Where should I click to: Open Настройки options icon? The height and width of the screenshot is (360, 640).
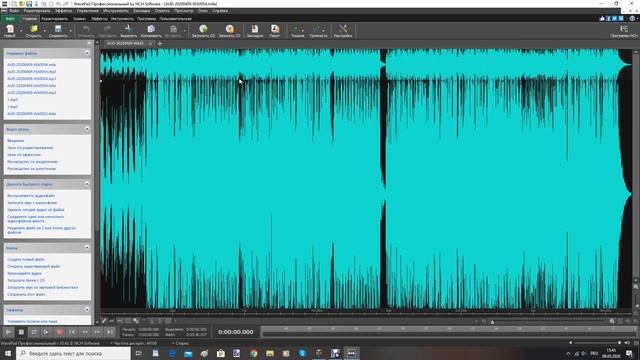pyautogui.click(x=343, y=31)
